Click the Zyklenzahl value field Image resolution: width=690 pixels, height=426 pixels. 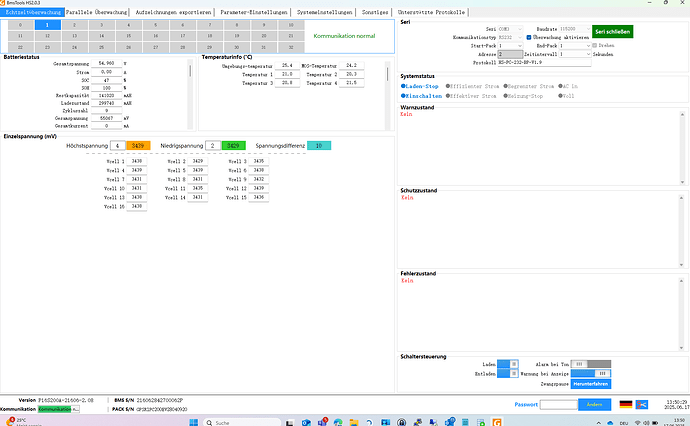[x=106, y=110]
